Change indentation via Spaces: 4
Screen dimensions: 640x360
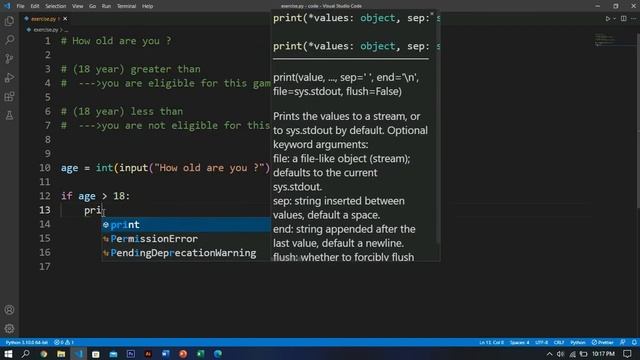coord(520,342)
